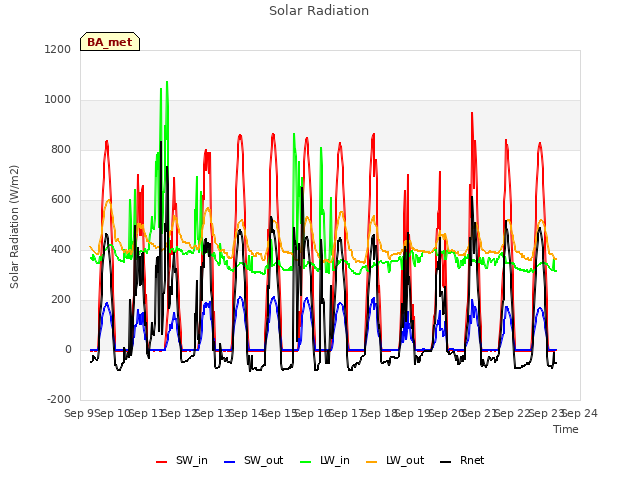Viewport: 640px width, 480px height.
Task: Toggle the LW_out legend entry
Action: point(395,460)
